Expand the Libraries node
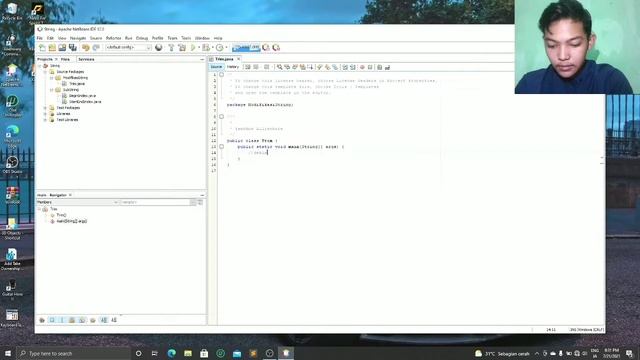 pos(45,114)
